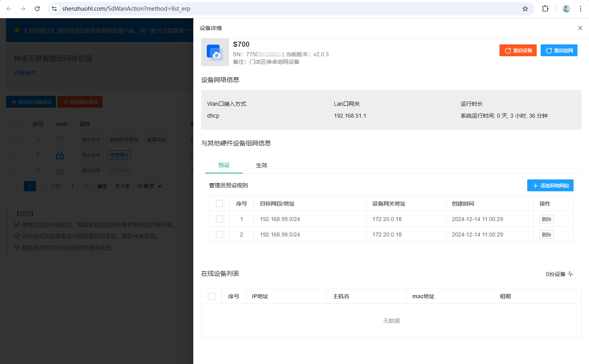Viewport: 589px width, 364px height.
Task: Select the 预设 tab
Action: 224,165
